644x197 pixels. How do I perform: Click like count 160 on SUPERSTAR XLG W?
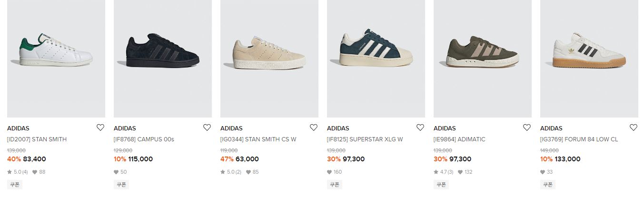tap(334, 172)
